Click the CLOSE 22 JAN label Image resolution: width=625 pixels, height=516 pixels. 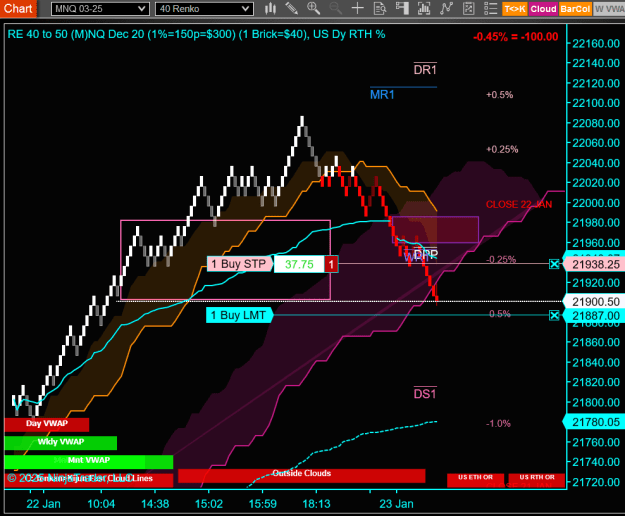(x=519, y=204)
